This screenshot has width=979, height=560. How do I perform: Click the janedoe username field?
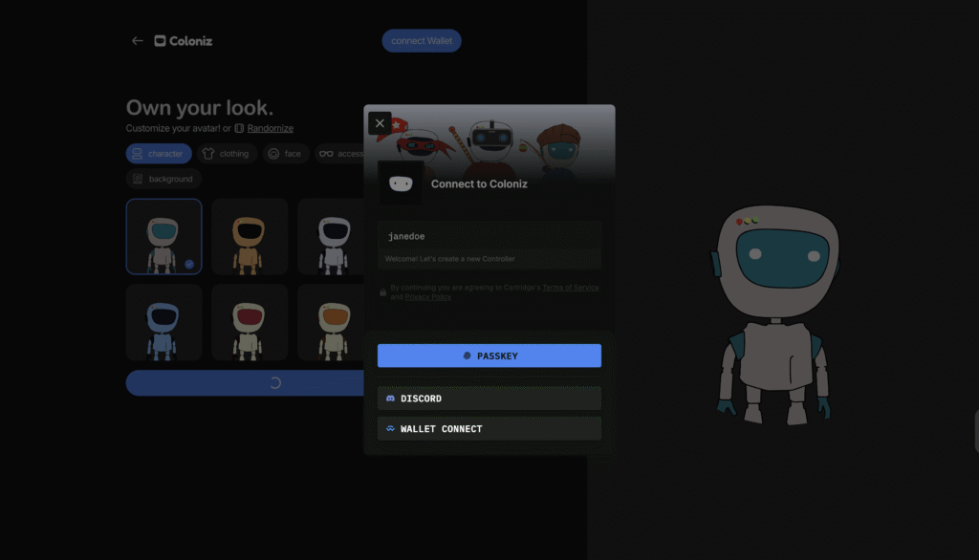click(x=489, y=237)
